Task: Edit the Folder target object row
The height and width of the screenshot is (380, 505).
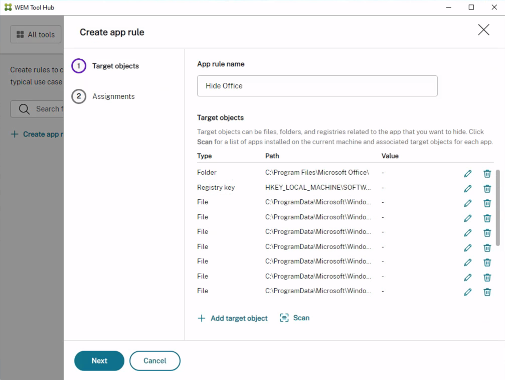Action: click(x=468, y=173)
